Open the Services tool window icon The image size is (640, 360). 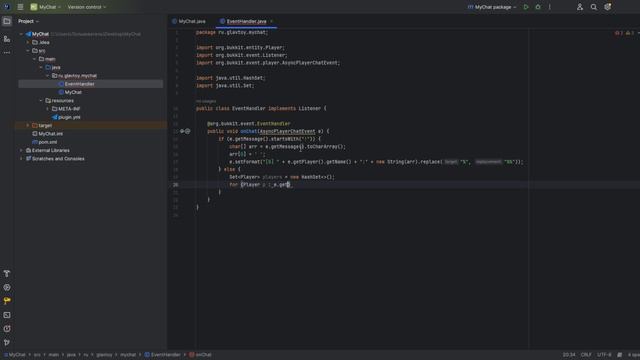(7, 287)
